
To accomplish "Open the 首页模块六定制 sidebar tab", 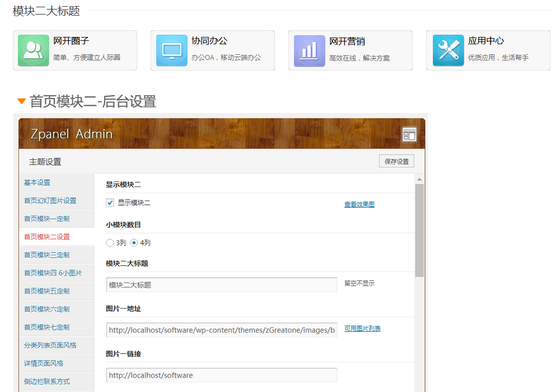I will point(57,309).
